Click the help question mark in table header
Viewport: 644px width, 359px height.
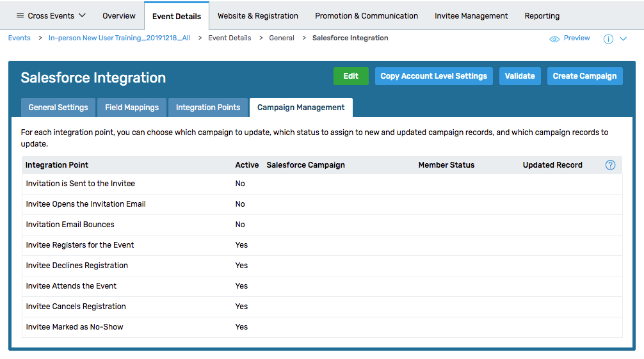click(x=610, y=165)
